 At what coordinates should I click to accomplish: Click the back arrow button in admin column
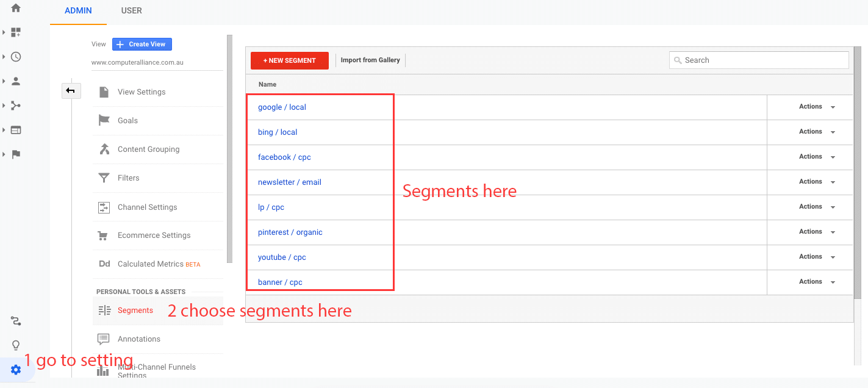pos(71,91)
